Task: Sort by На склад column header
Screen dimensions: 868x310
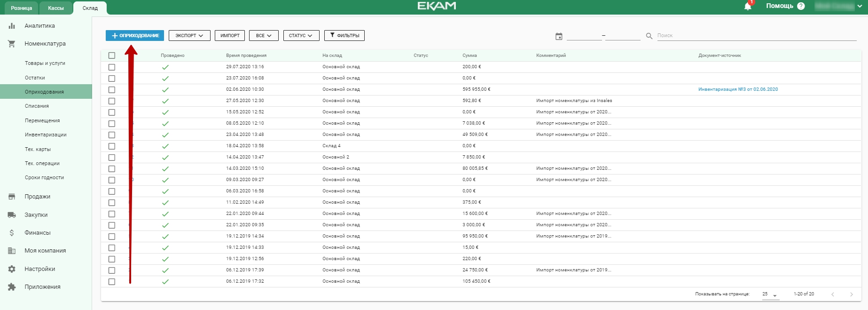Action: (332, 56)
